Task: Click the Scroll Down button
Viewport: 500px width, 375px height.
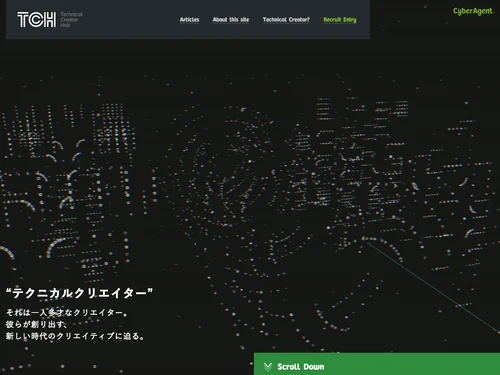Action: (x=377, y=364)
